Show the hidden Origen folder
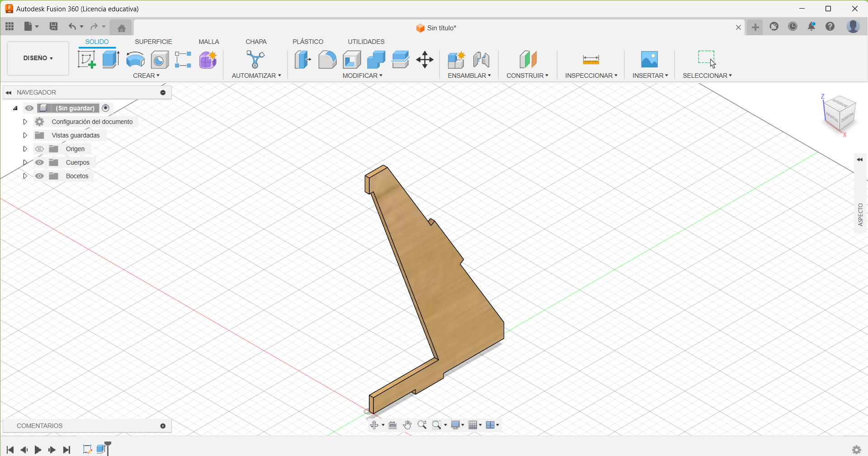868x456 pixels. pos(39,149)
